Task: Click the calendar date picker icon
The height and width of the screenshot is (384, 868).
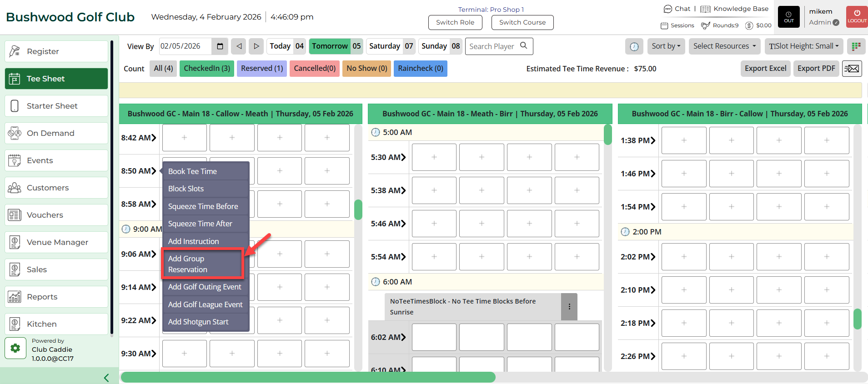Action: tap(220, 46)
